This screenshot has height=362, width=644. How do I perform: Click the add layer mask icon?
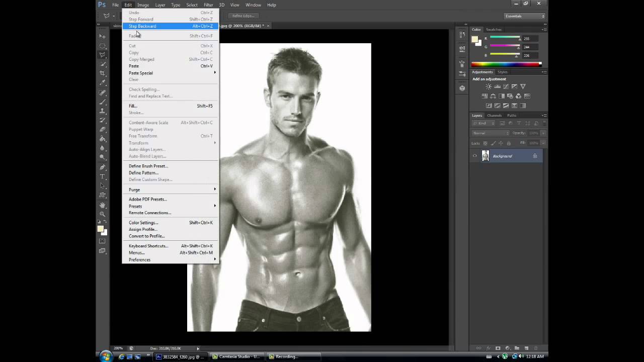[x=498, y=348]
